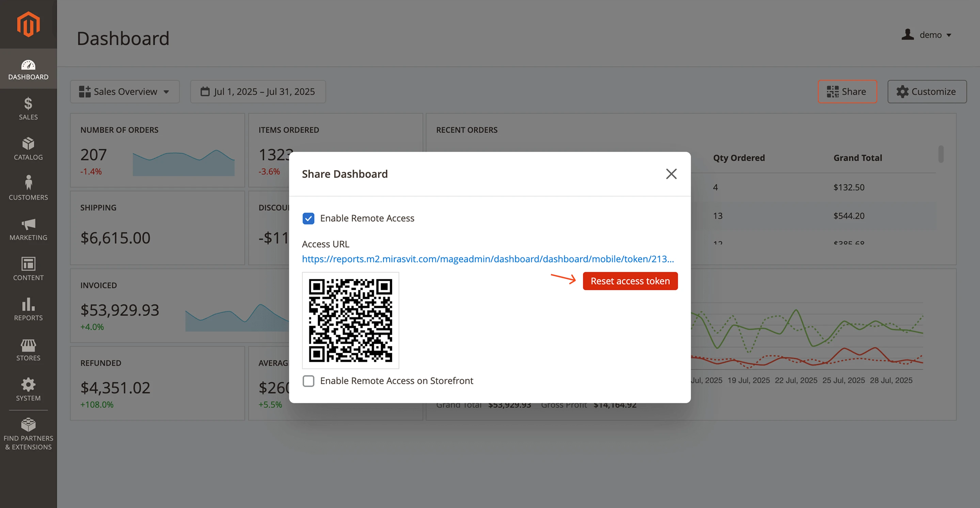Viewport: 980px width, 508px height.
Task: Open the Jul 1 – Jul 31 date range picker
Action: [x=257, y=91]
